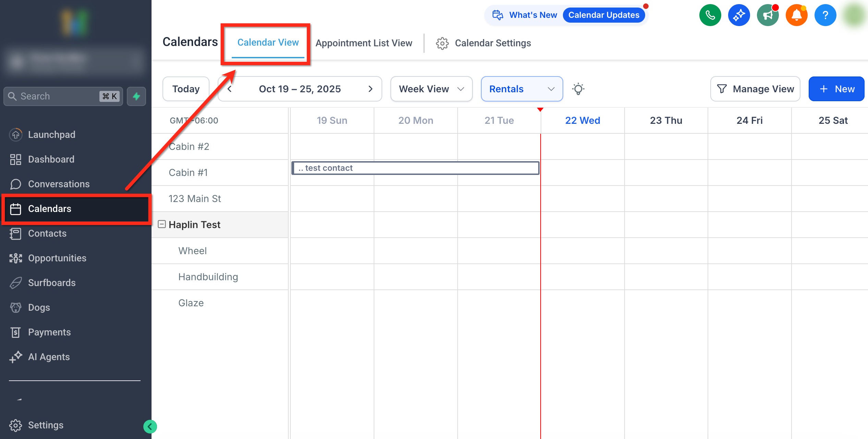The height and width of the screenshot is (439, 868).
Task: Click the megaphone announcements icon
Action: [x=768, y=15]
